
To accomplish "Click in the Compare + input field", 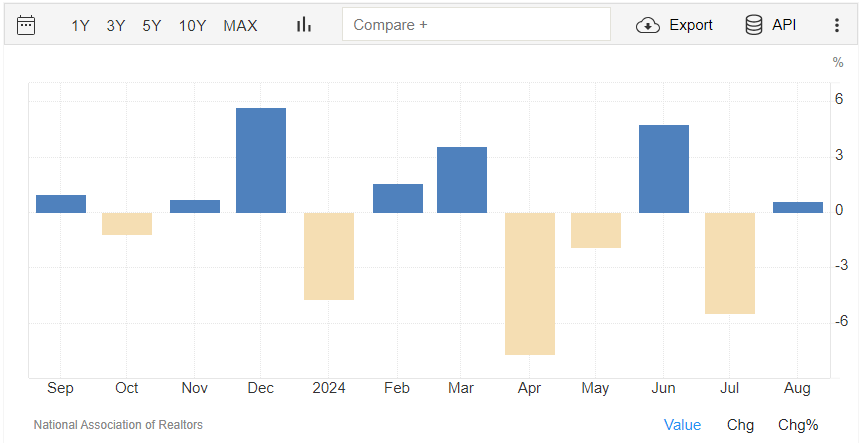I will [476, 25].
